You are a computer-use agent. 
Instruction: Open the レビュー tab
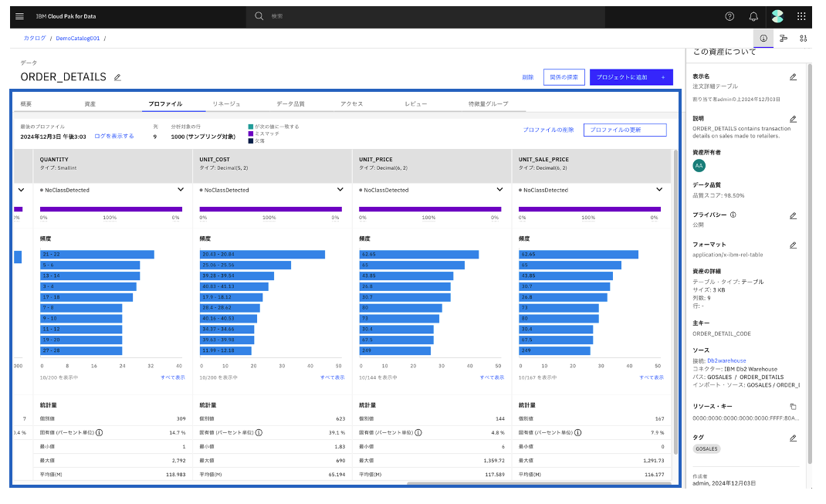(415, 103)
